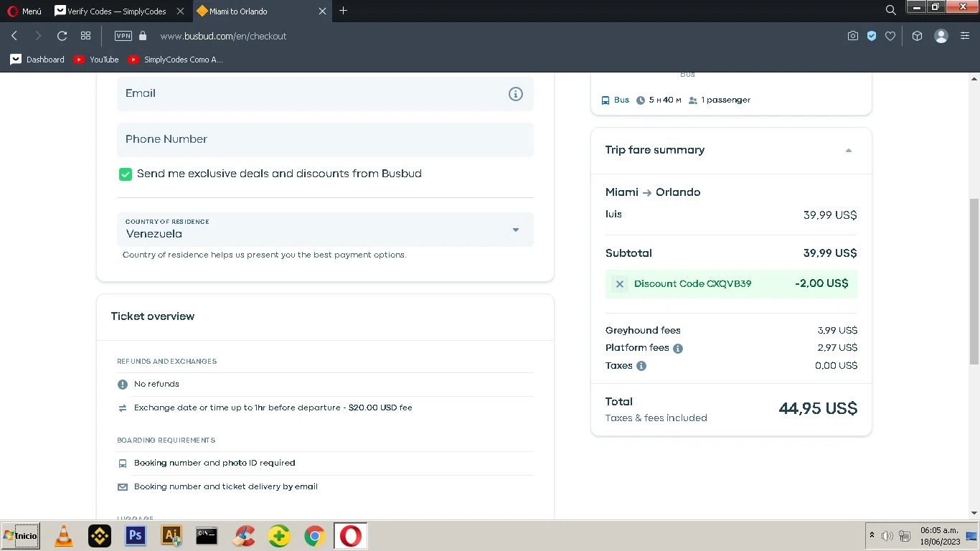This screenshot has height=551, width=980.
Task: Show the Email info tooltip icon
Action: coord(516,94)
